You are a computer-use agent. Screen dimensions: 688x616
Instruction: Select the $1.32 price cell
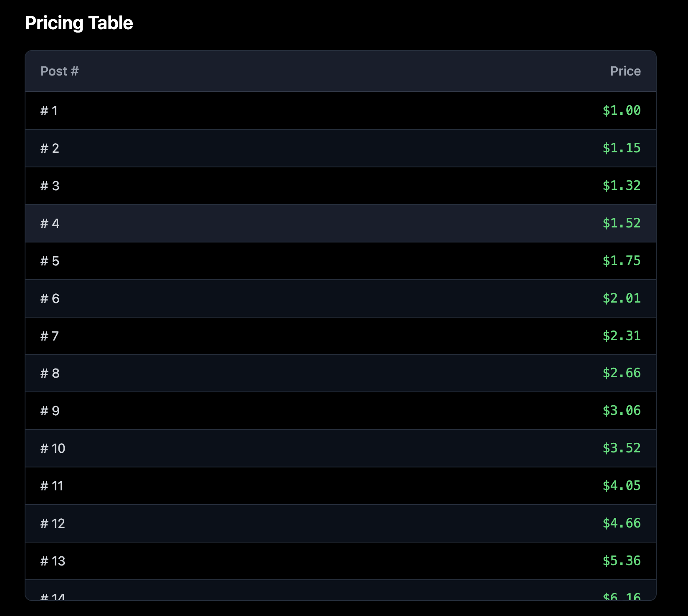coord(622,186)
